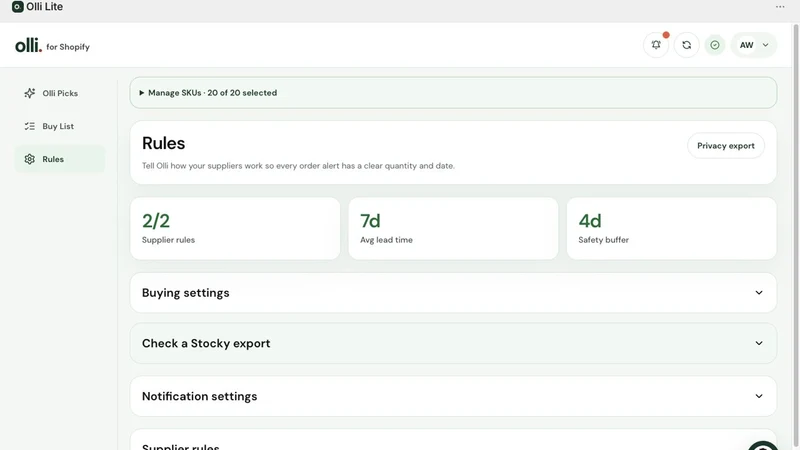Click the 4d Safety buffer card
This screenshot has height=450, width=800.
(x=671, y=229)
